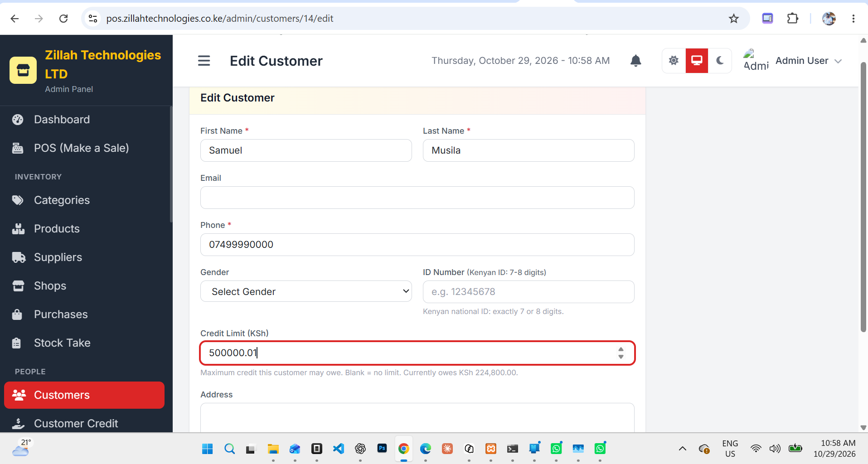The width and height of the screenshot is (868, 464).
Task: Open File Explorer from taskbar
Action: pyautogui.click(x=273, y=449)
